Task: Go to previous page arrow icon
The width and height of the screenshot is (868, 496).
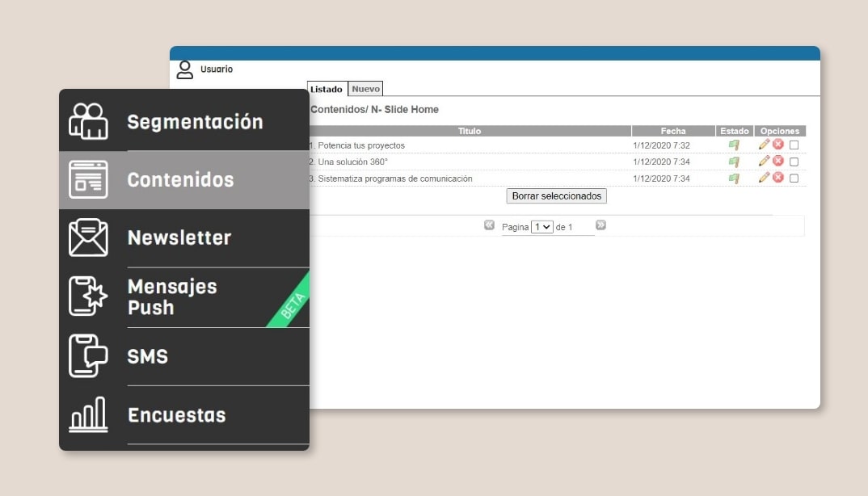Action: tap(489, 225)
